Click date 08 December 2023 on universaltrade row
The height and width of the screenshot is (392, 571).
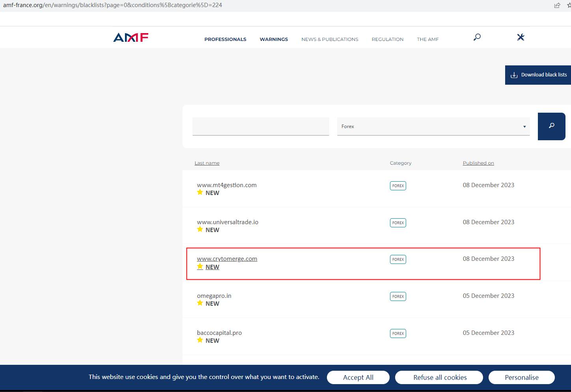[489, 222]
